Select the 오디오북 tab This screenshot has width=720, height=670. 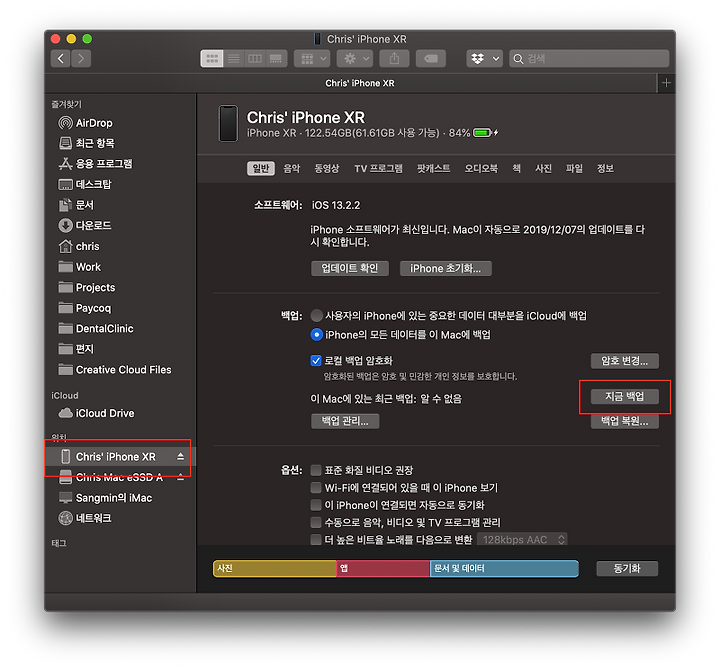click(481, 169)
